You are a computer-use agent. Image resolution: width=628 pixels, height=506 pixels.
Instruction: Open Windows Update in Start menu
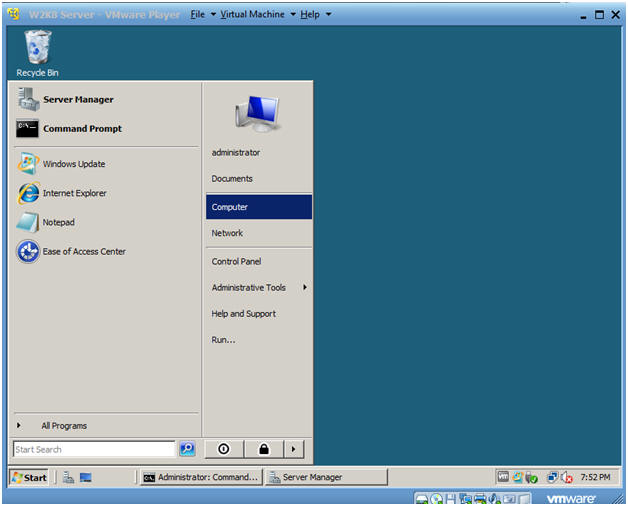coord(106,164)
